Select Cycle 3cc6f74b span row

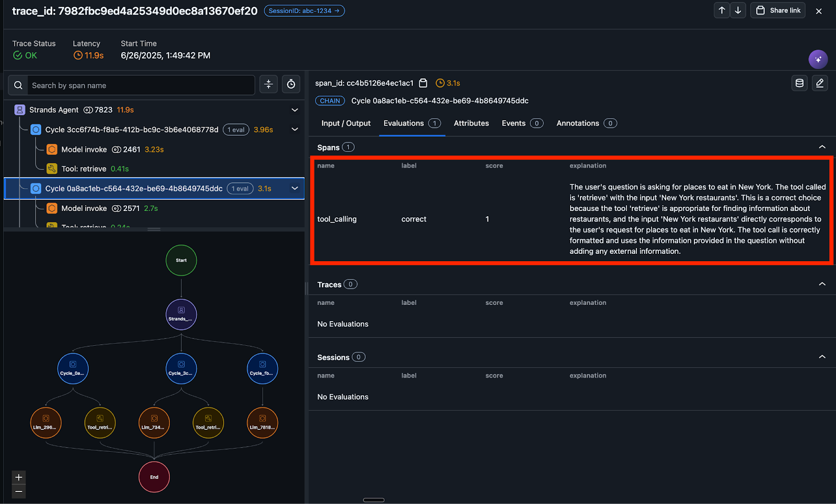154,130
